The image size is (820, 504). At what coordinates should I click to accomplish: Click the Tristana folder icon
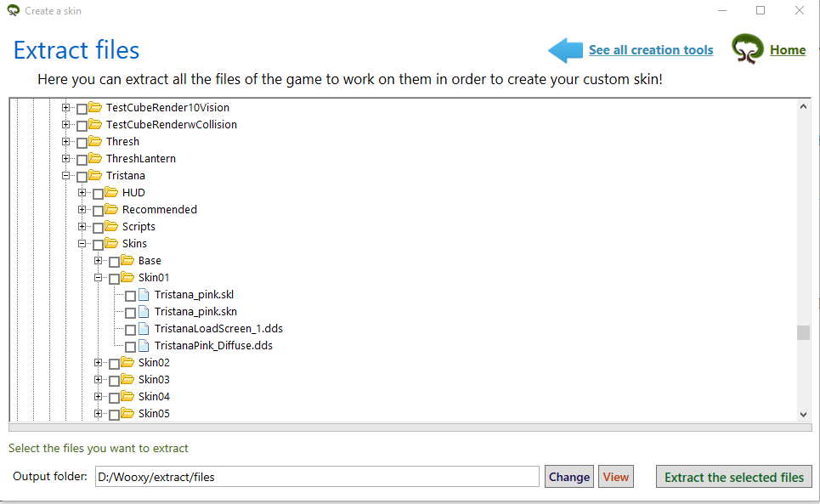click(95, 176)
